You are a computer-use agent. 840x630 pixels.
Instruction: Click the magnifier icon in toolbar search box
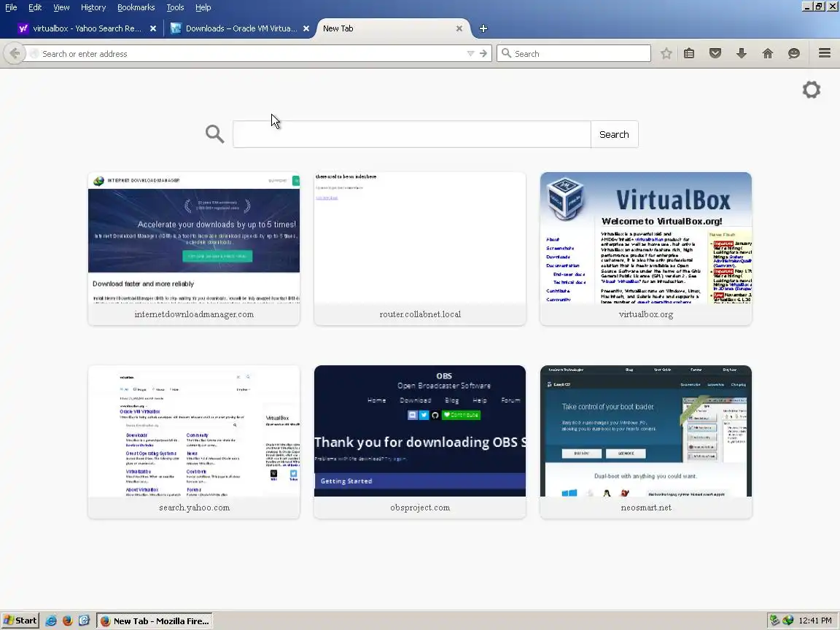(x=506, y=53)
